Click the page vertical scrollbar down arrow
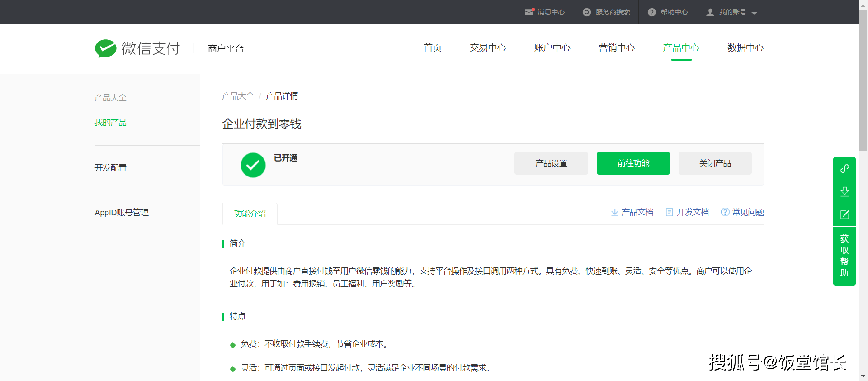This screenshot has width=868, height=381. (x=863, y=376)
